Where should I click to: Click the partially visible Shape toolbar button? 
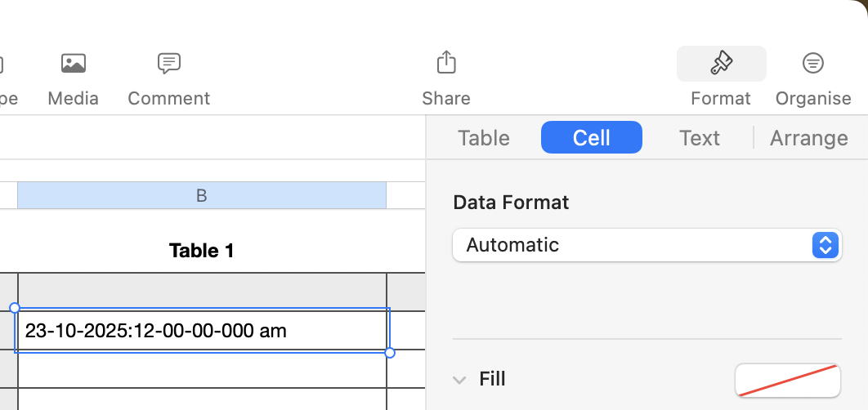point(5,80)
